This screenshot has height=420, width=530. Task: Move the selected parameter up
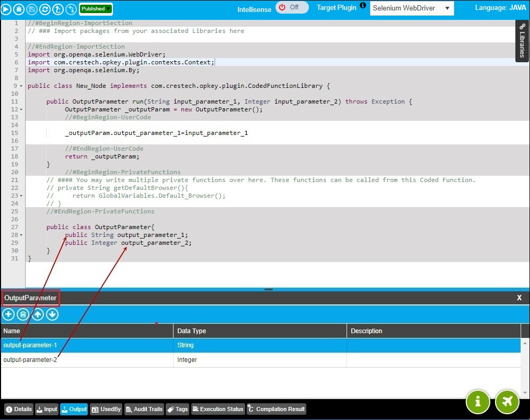point(38,314)
